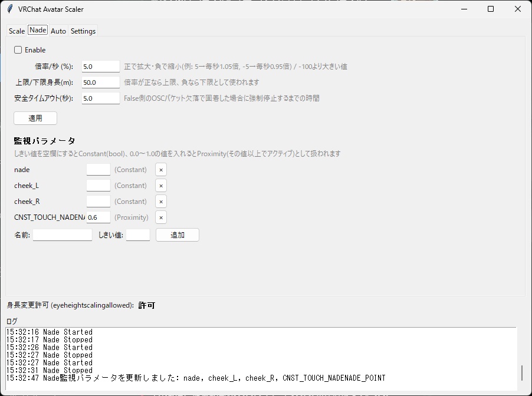The width and height of the screenshot is (532, 396).
Task: Click the 追加 add button
Action: coord(178,235)
